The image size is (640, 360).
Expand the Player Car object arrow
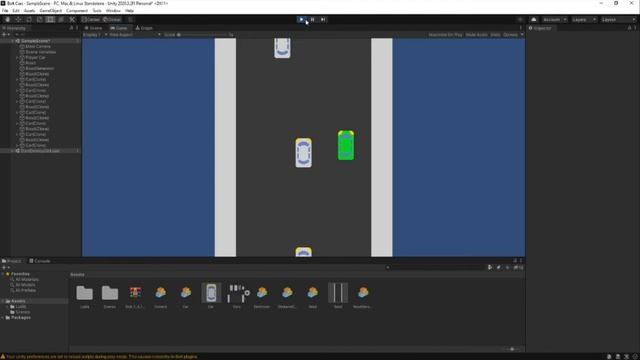click(18, 58)
